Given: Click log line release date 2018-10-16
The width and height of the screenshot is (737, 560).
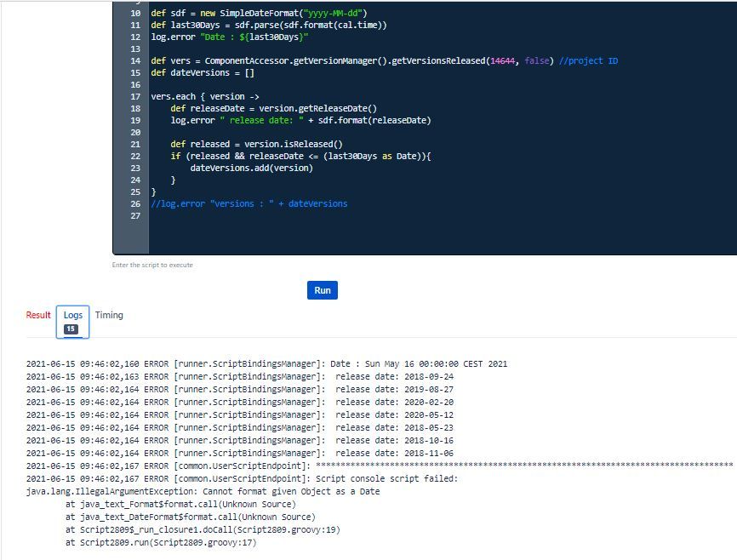Looking at the screenshot, I should [240, 440].
